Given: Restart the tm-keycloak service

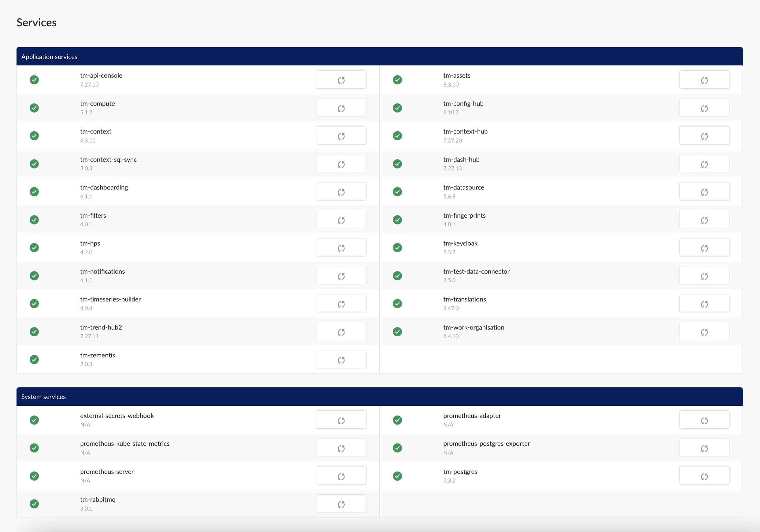Looking at the screenshot, I should point(704,247).
